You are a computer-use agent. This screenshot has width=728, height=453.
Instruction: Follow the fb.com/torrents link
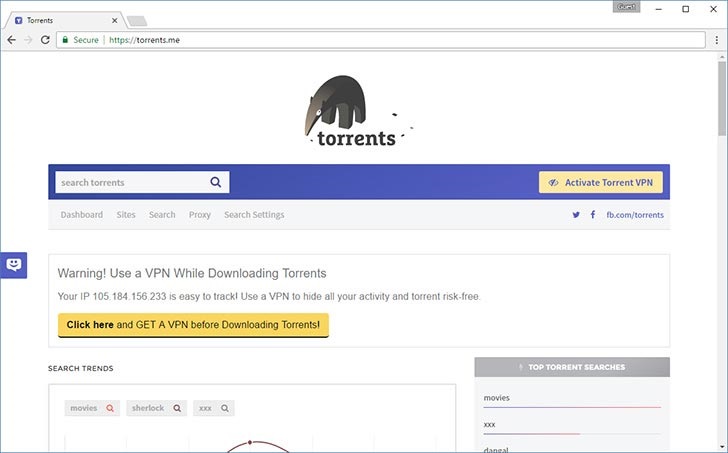635,215
